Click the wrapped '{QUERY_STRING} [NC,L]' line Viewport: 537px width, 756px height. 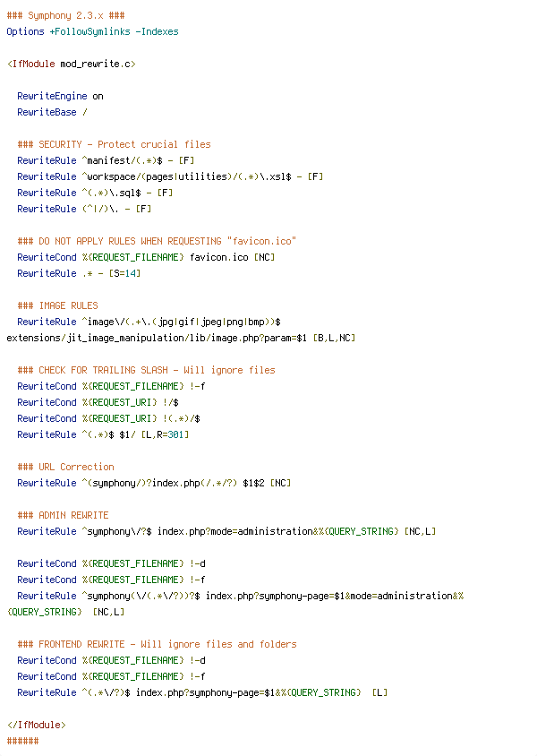65,613
